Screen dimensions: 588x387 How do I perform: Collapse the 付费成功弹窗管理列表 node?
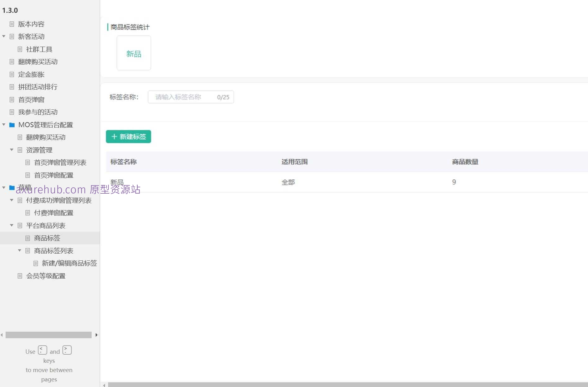[12, 200]
